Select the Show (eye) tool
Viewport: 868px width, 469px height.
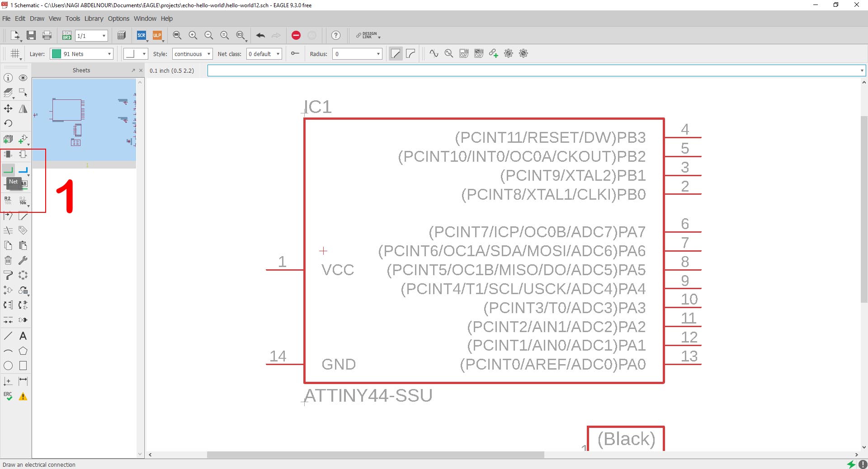(x=23, y=78)
